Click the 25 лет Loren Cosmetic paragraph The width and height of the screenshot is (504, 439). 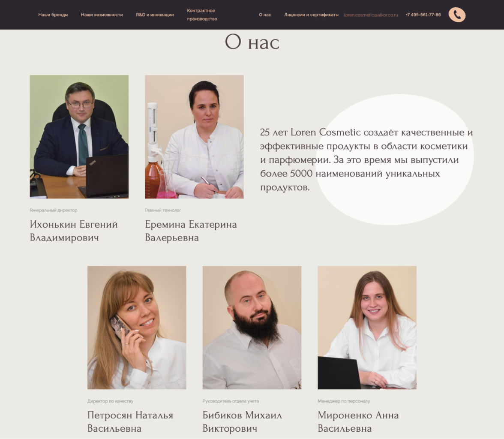tap(366, 159)
